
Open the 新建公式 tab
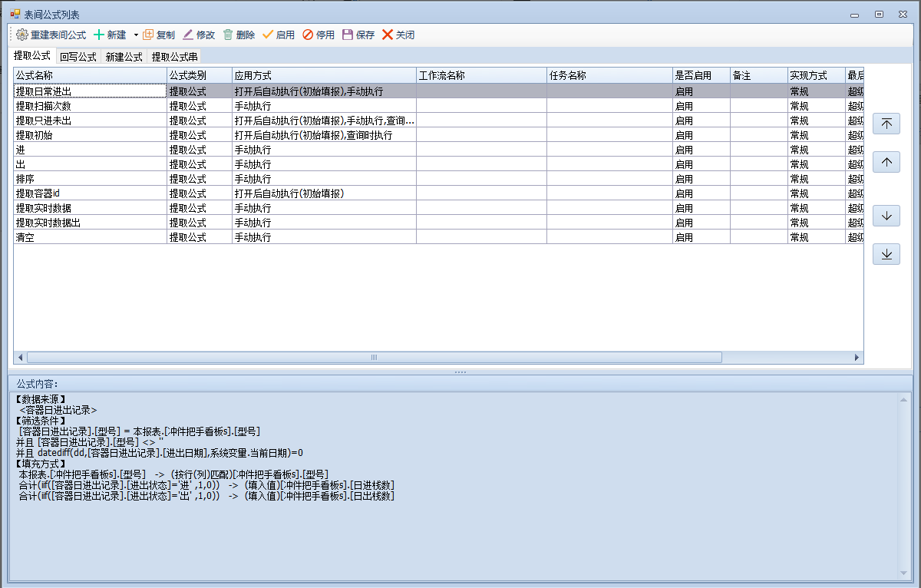click(x=124, y=57)
